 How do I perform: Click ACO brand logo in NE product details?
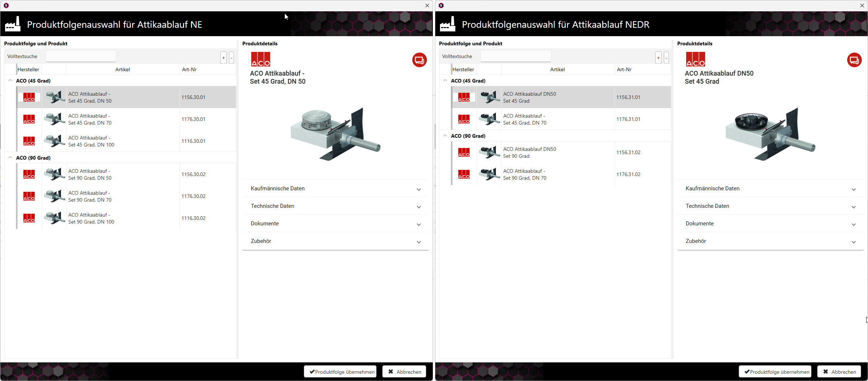point(261,59)
